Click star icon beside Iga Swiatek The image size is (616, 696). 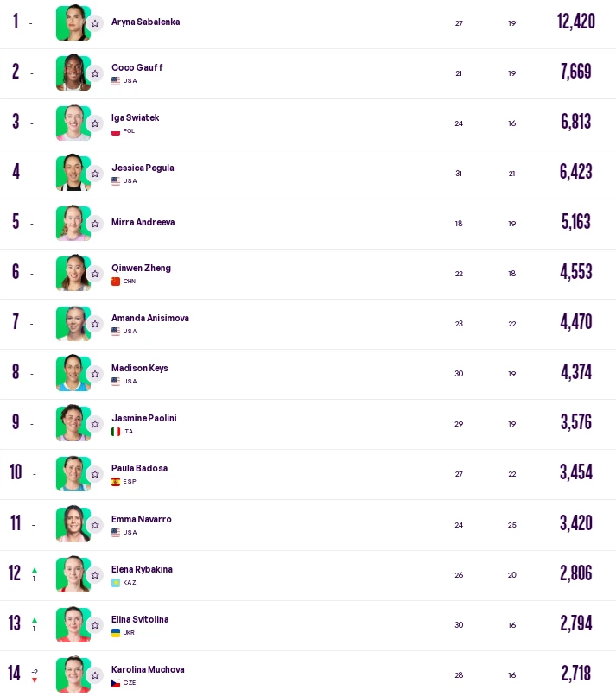[x=95, y=123]
